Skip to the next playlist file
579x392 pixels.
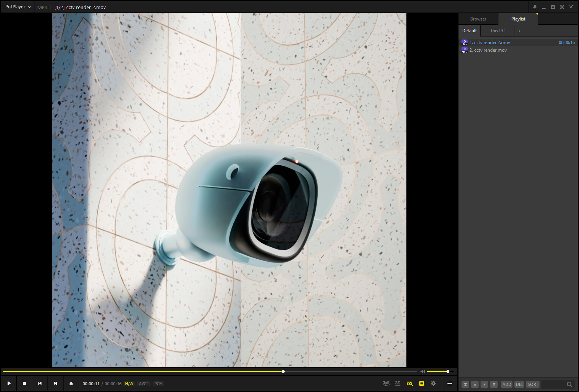click(55, 383)
